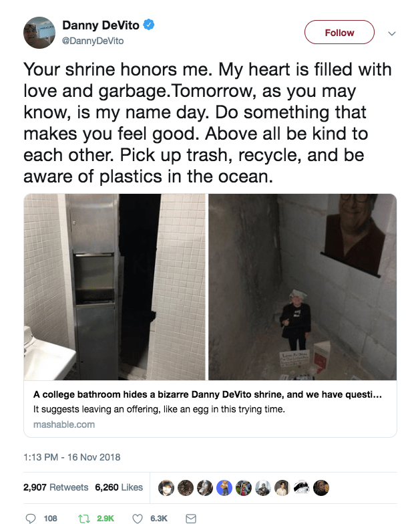The width and height of the screenshot is (420, 524).
Task: Click the blue verified badge
Action: [150, 26]
